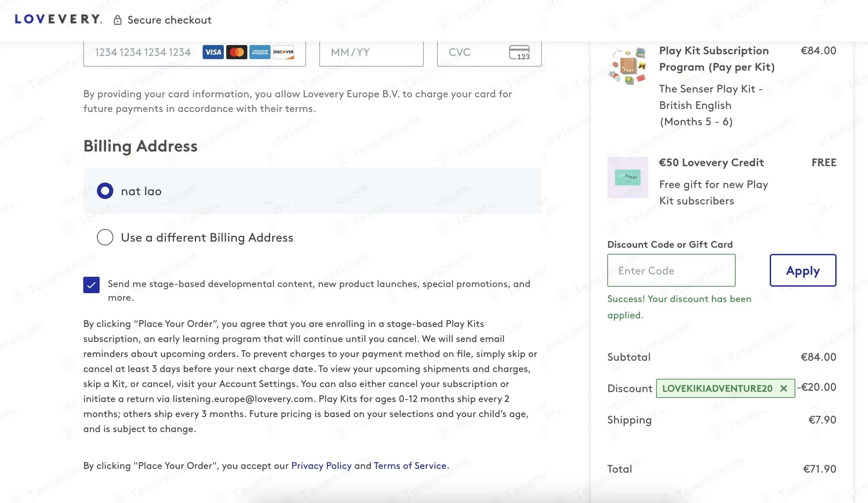The height and width of the screenshot is (503, 868).
Task: Click the Subtotal amount €84.00
Action: (819, 357)
